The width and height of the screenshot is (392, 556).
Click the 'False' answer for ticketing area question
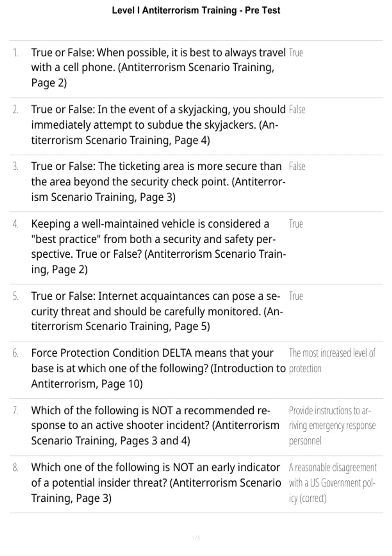point(297,166)
